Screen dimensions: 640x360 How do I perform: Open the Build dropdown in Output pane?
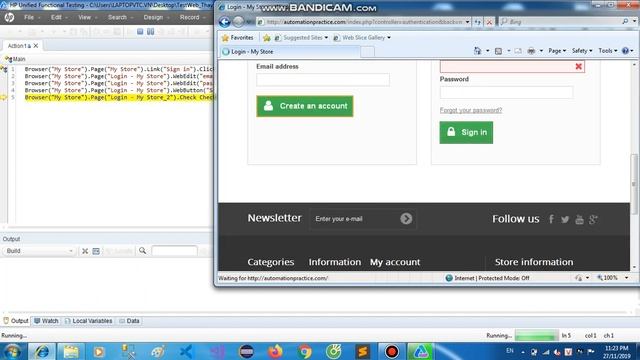coord(39,251)
